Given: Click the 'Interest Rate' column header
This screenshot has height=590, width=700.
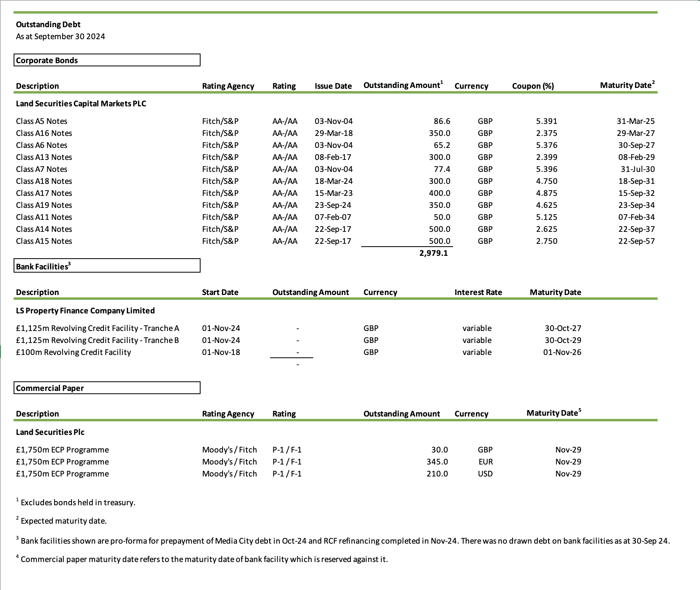Looking at the screenshot, I should click(478, 292).
